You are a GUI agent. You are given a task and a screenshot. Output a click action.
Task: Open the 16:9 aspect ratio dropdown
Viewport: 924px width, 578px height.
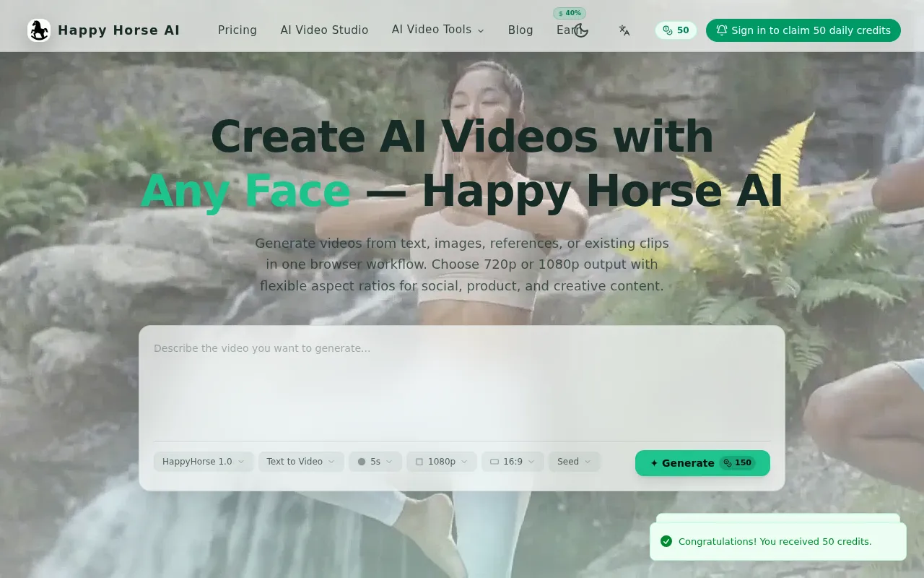[x=513, y=462]
